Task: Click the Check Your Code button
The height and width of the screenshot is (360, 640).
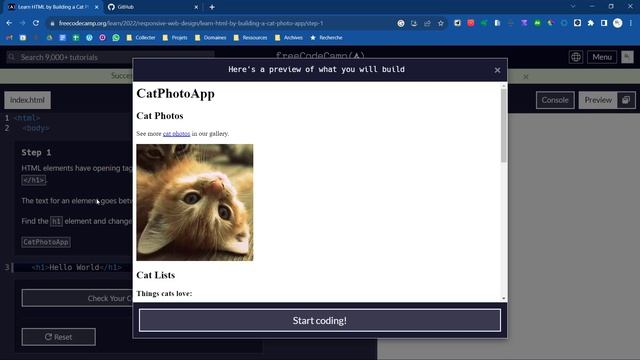Action: tap(78, 298)
